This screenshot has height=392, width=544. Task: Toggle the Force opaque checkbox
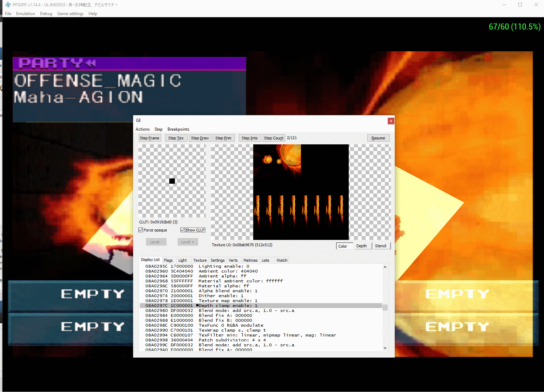pos(153,230)
